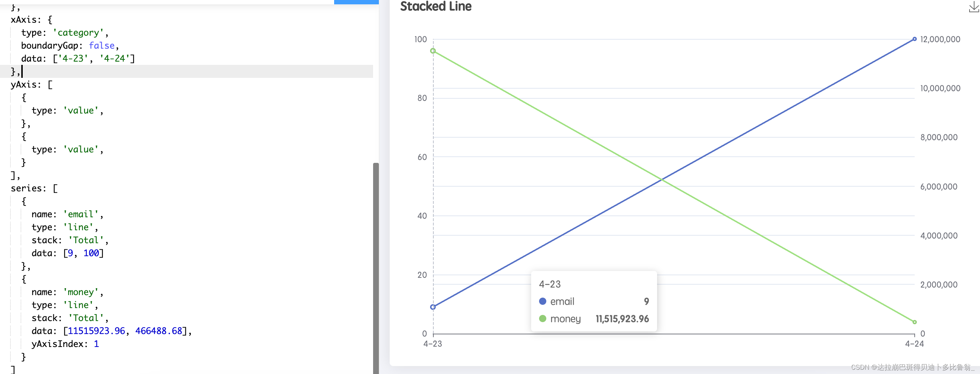The image size is (980, 374).
Task: Click the 'money' series name in code
Action: coord(82,291)
